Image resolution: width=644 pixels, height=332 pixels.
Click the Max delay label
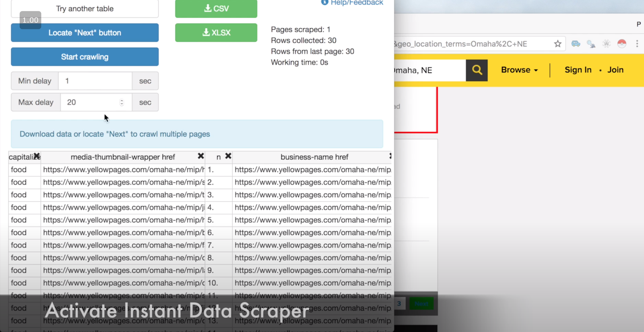[36, 102]
